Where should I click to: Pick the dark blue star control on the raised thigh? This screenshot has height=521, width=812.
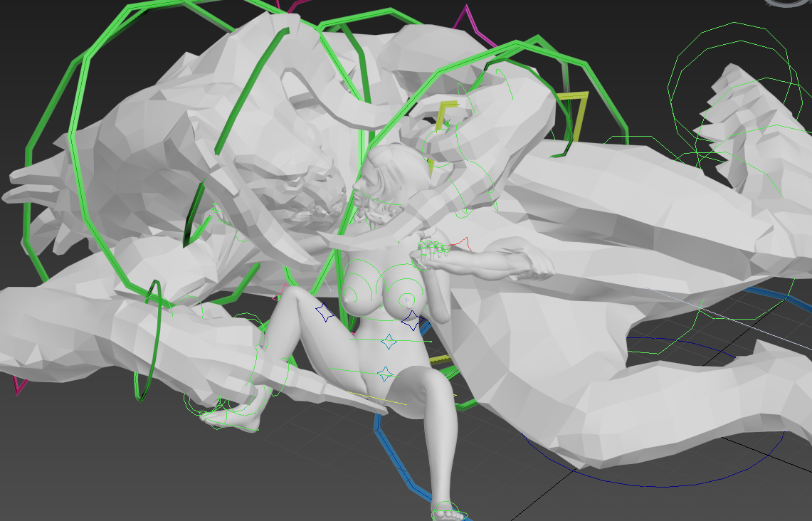point(325,312)
